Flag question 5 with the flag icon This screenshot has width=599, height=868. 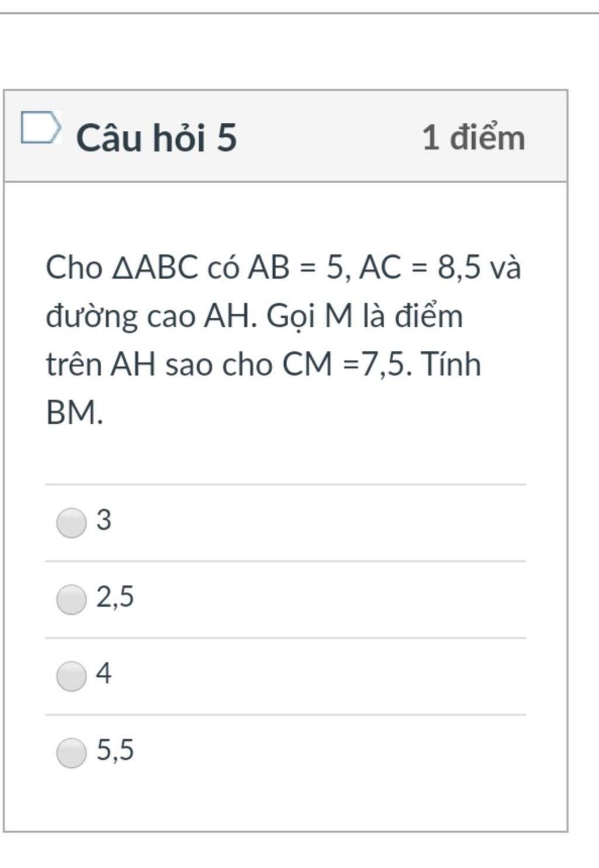coord(40,127)
